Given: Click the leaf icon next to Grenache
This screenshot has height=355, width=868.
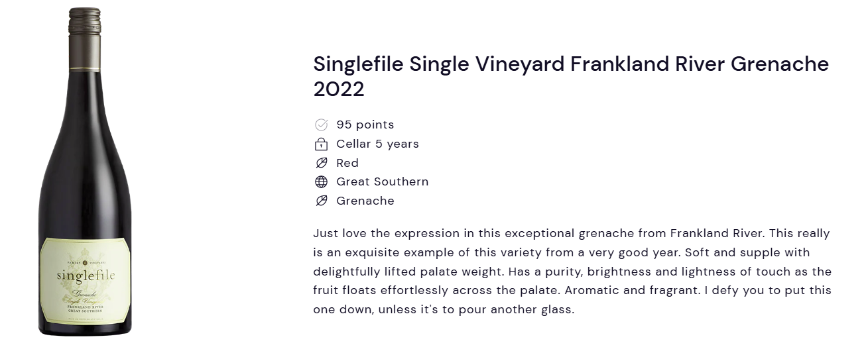Looking at the screenshot, I should pyautogui.click(x=321, y=201).
